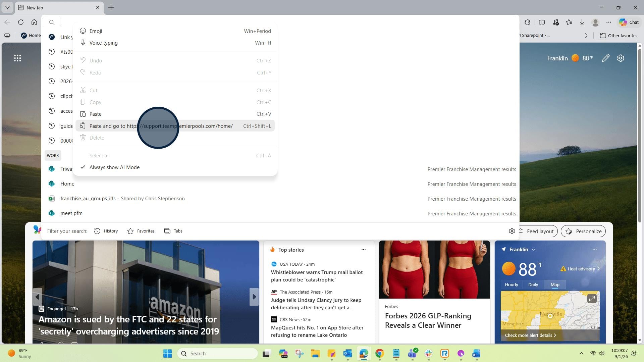Image resolution: width=644 pixels, height=362 pixels.
Task: Filter search by Tabs
Action: pos(173,231)
